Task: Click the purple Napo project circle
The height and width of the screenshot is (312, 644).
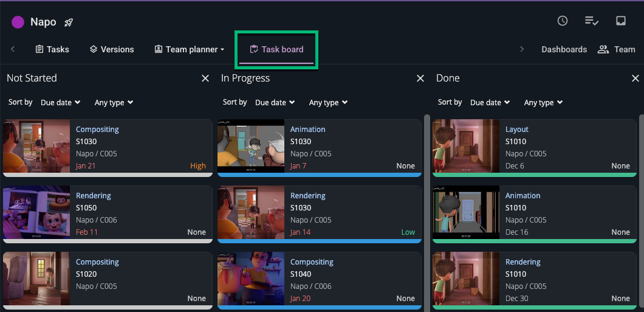Action: point(18,22)
